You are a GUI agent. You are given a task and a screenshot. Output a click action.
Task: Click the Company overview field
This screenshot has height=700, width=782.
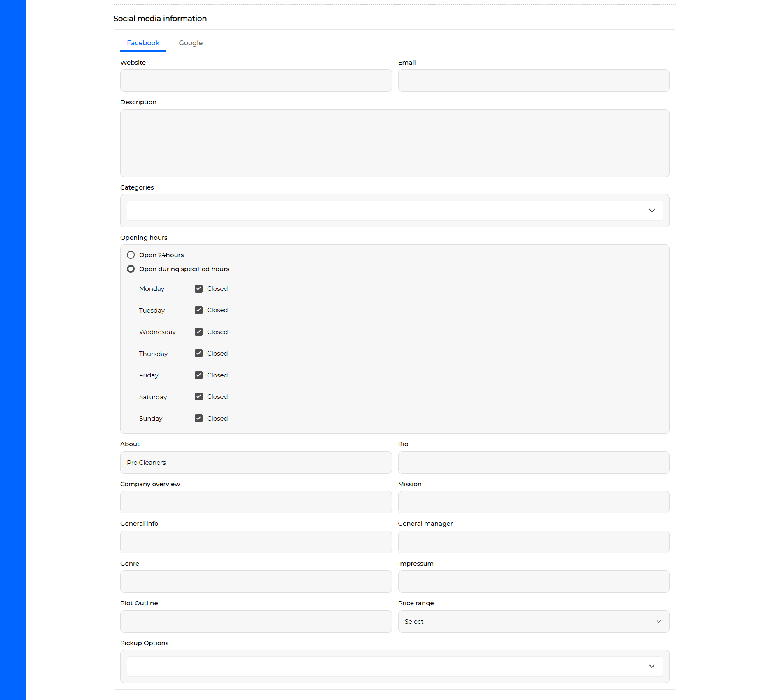tap(256, 502)
